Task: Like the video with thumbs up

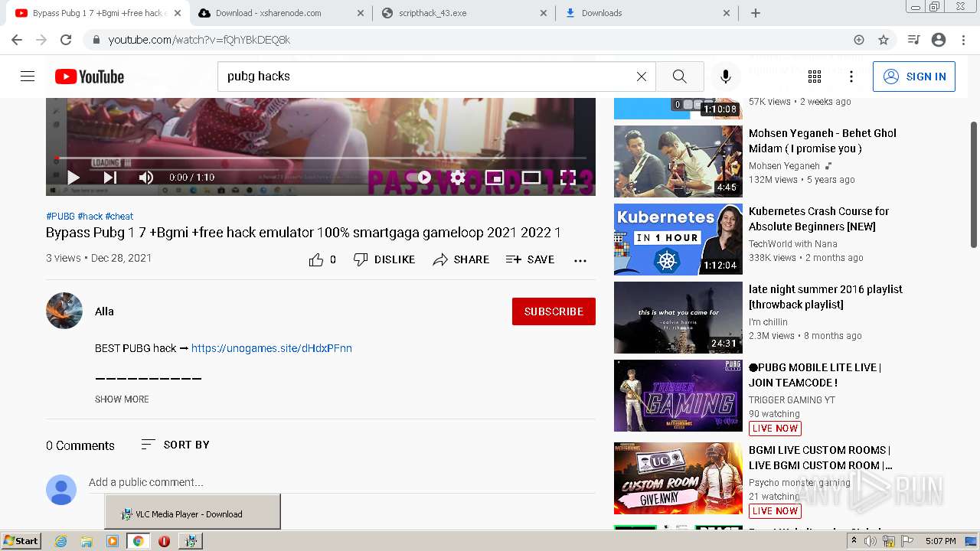Action: (x=322, y=260)
